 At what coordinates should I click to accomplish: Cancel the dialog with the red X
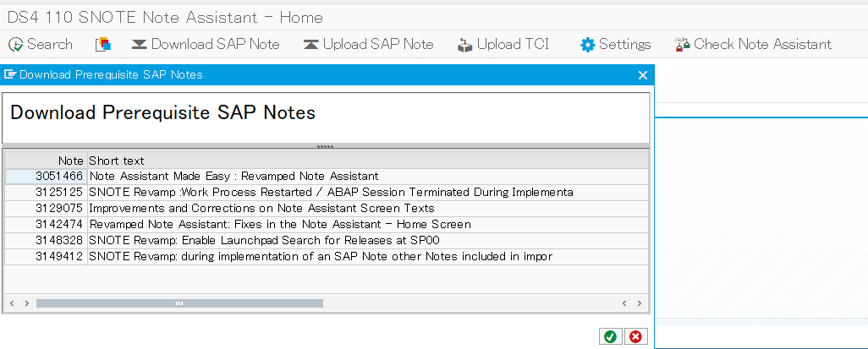coord(635,336)
